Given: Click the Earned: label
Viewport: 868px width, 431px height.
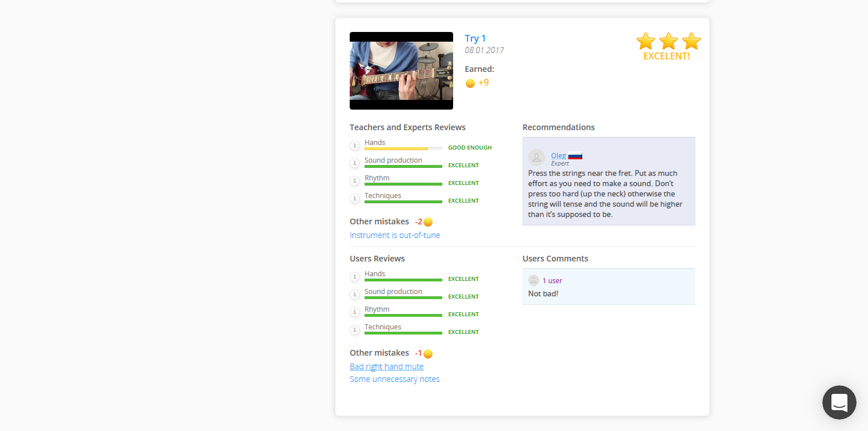Looking at the screenshot, I should point(479,69).
